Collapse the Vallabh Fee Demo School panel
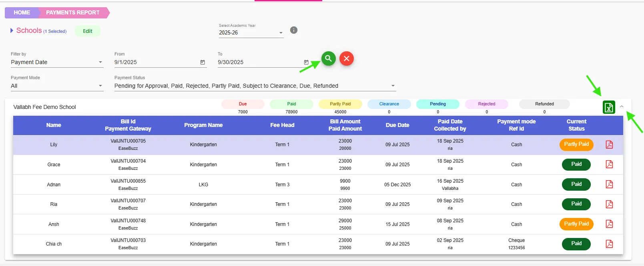Image resolution: width=644 pixels, height=266 pixels. pyautogui.click(x=622, y=107)
